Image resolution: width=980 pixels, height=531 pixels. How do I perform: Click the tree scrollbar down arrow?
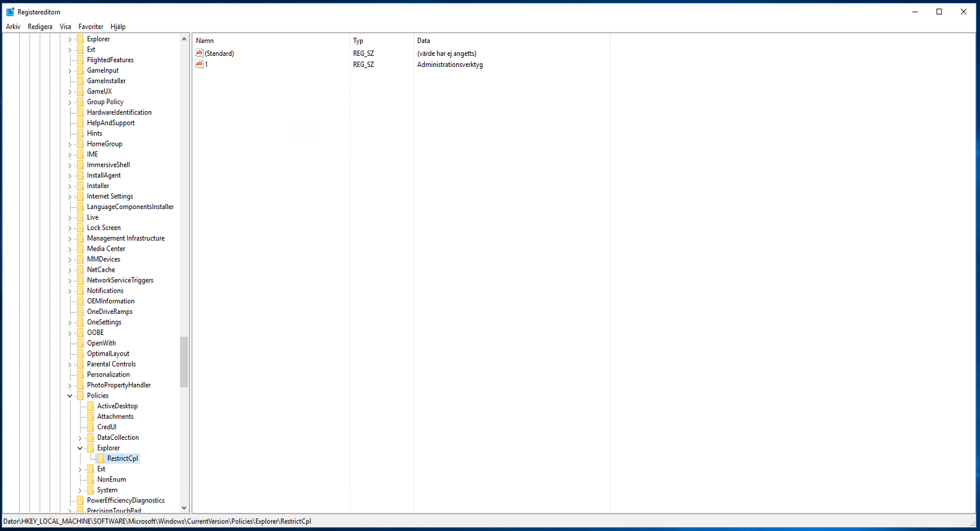[x=184, y=508]
